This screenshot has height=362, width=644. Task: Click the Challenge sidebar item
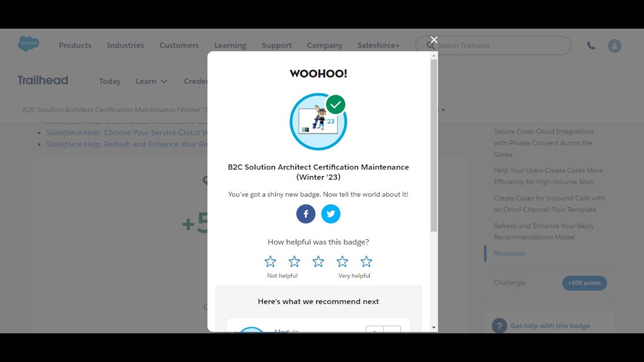click(509, 283)
